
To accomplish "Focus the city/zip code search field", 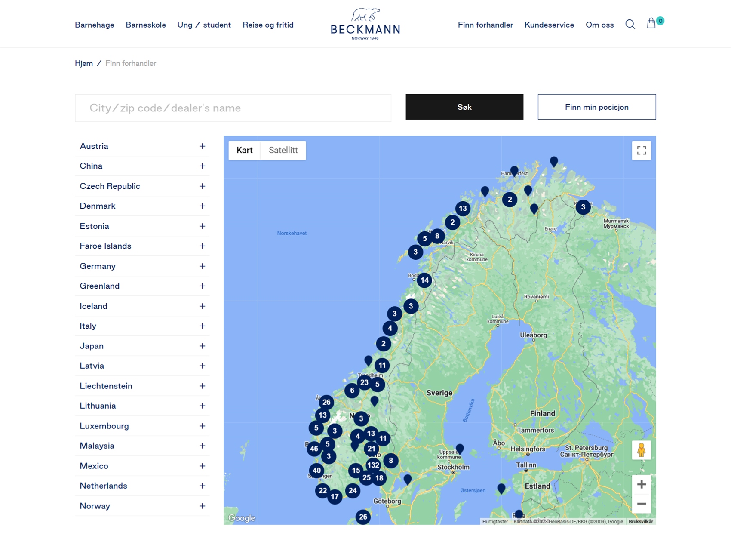I will [233, 108].
